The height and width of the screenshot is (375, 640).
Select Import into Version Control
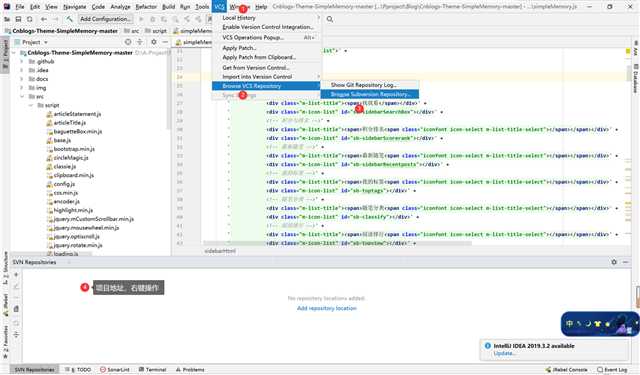tap(267, 77)
